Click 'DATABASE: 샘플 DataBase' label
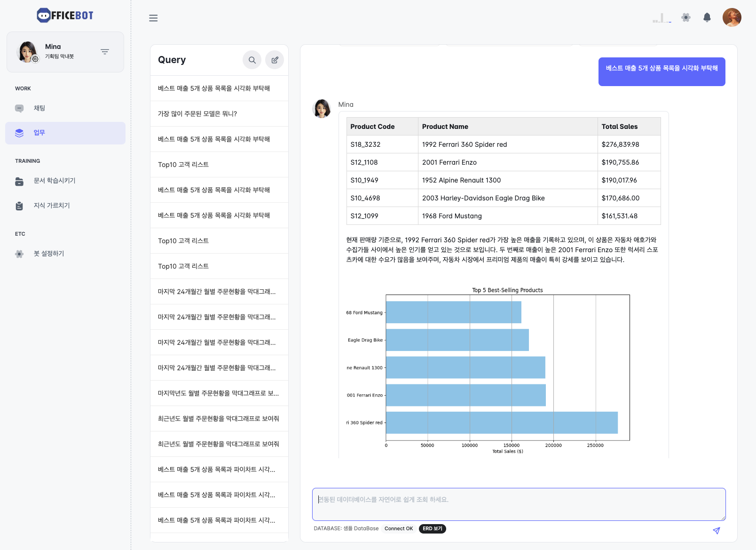 tap(346, 529)
